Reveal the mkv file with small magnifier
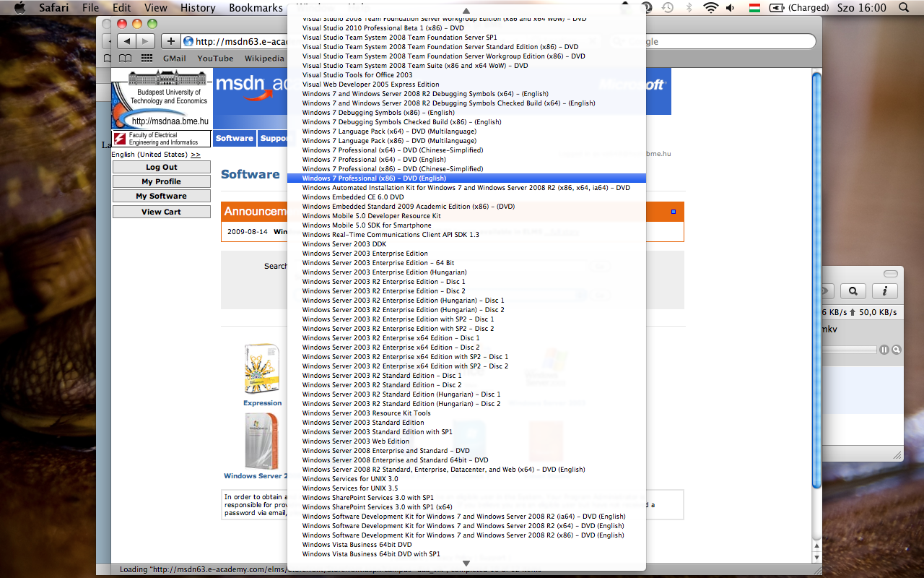Screen dimensions: 924x578 pos(897,350)
